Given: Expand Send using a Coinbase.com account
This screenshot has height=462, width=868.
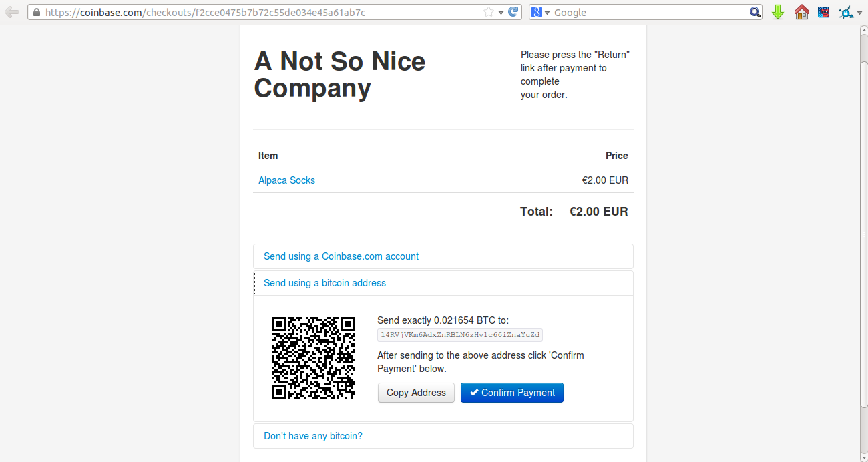Looking at the screenshot, I should pyautogui.click(x=341, y=256).
